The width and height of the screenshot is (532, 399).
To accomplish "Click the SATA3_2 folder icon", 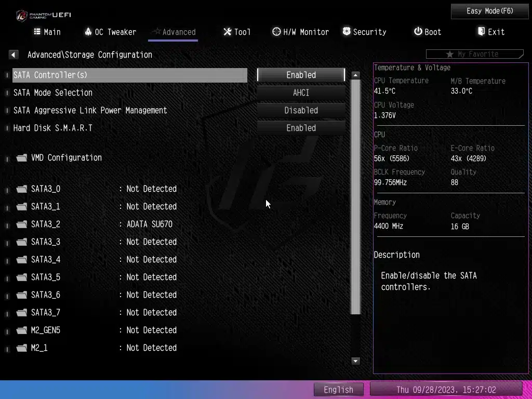I will 21,224.
